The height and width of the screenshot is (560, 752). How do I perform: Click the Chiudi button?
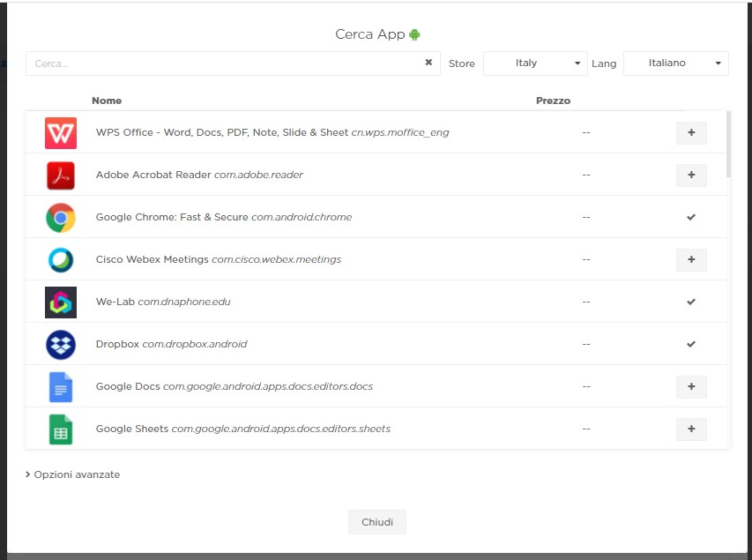[377, 522]
